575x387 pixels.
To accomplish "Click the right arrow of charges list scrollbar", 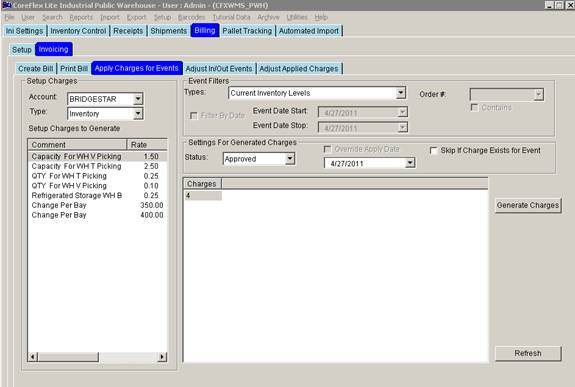I will (162, 357).
